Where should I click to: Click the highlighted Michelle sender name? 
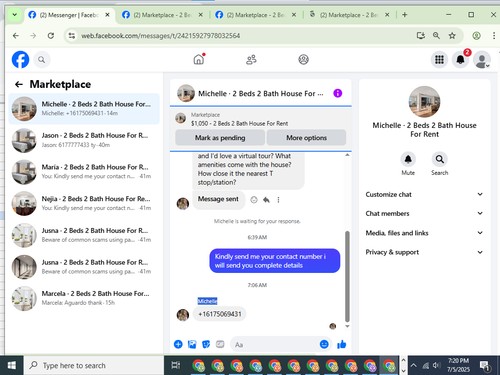pos(207,301)
